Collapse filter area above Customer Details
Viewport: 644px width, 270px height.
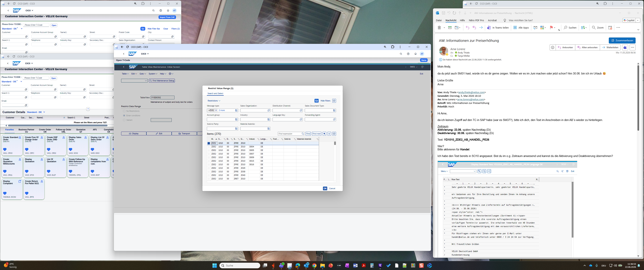88,109
